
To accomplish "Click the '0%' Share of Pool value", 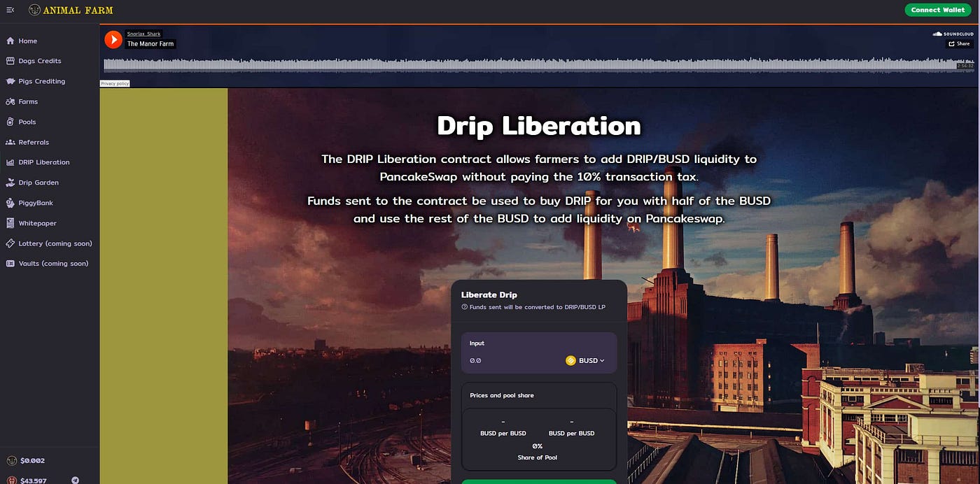I will click(x=538, y=446).
